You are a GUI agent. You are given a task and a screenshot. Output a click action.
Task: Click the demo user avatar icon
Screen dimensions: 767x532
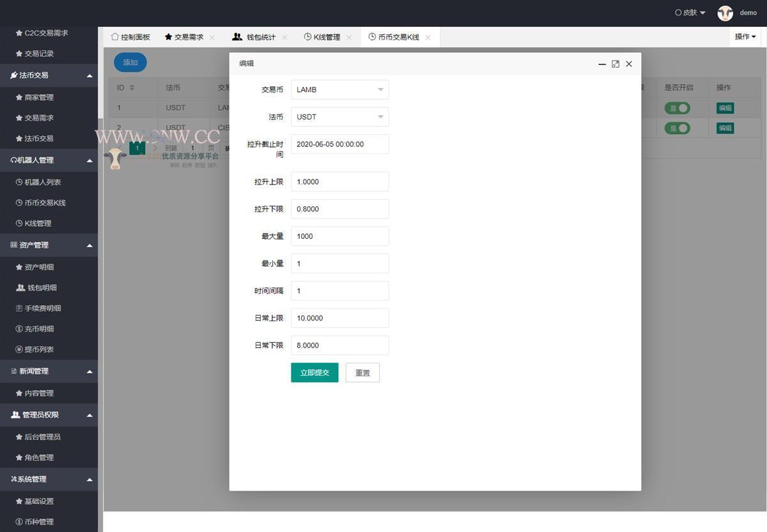tap(725, 13)
